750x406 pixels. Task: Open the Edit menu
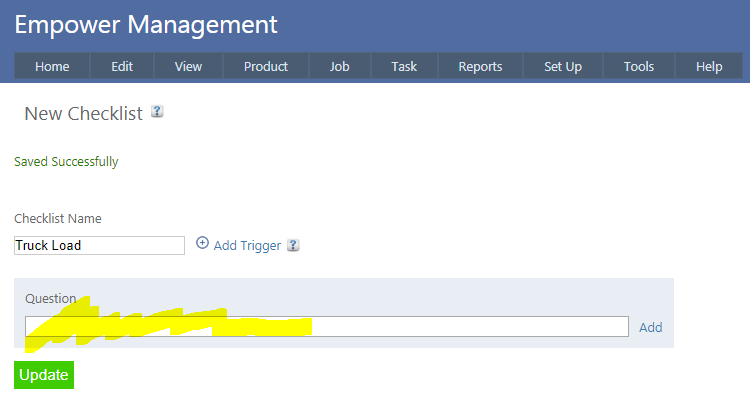(122, 66)
